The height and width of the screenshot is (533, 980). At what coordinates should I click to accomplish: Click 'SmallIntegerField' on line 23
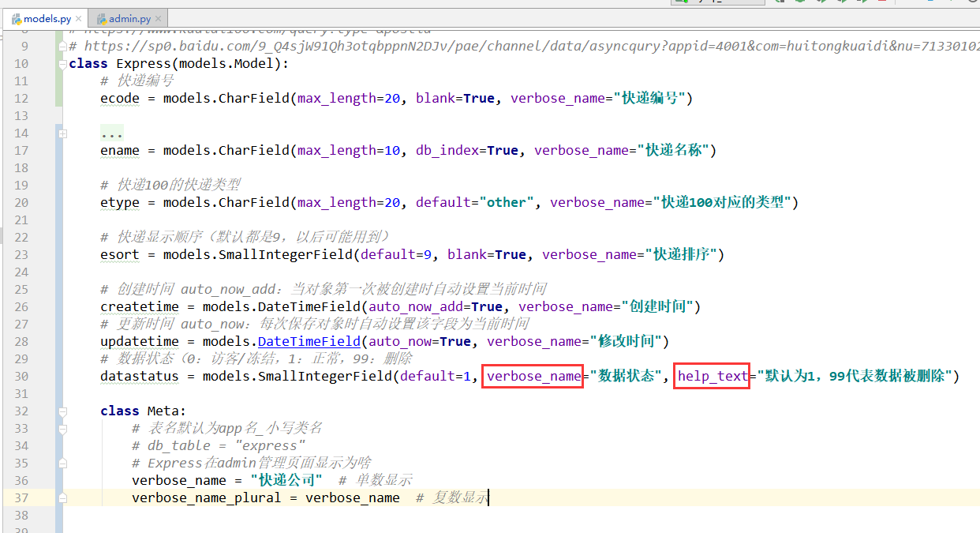coord(286,255)
